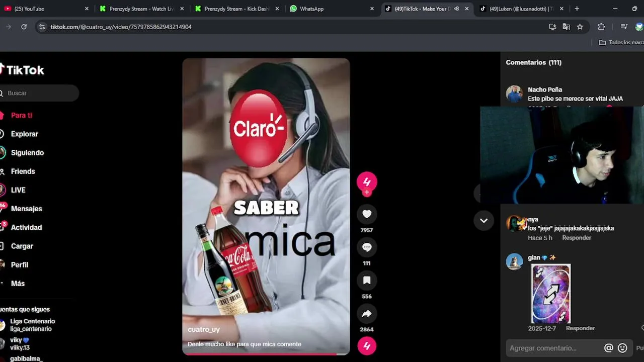Bookmark this page star icon
The width and height of the screenshot is (644, 362).
tap(580, 27)
